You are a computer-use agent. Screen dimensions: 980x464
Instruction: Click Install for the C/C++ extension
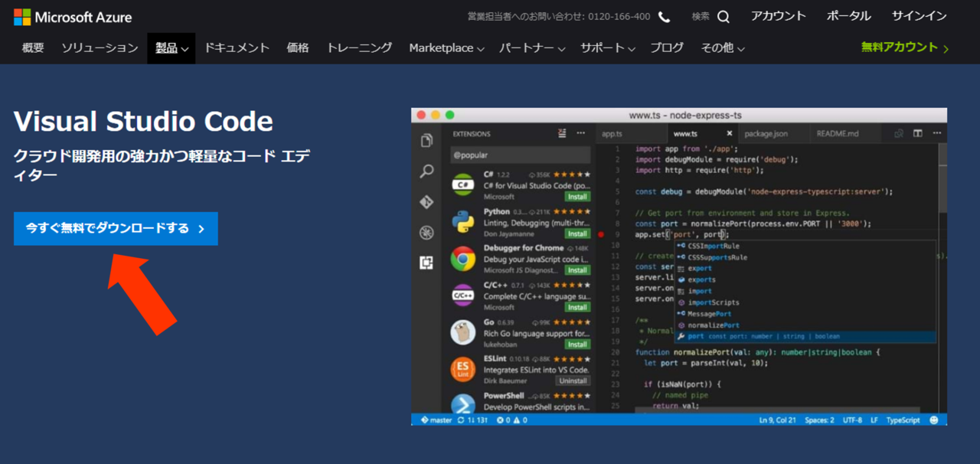(577, 307)
